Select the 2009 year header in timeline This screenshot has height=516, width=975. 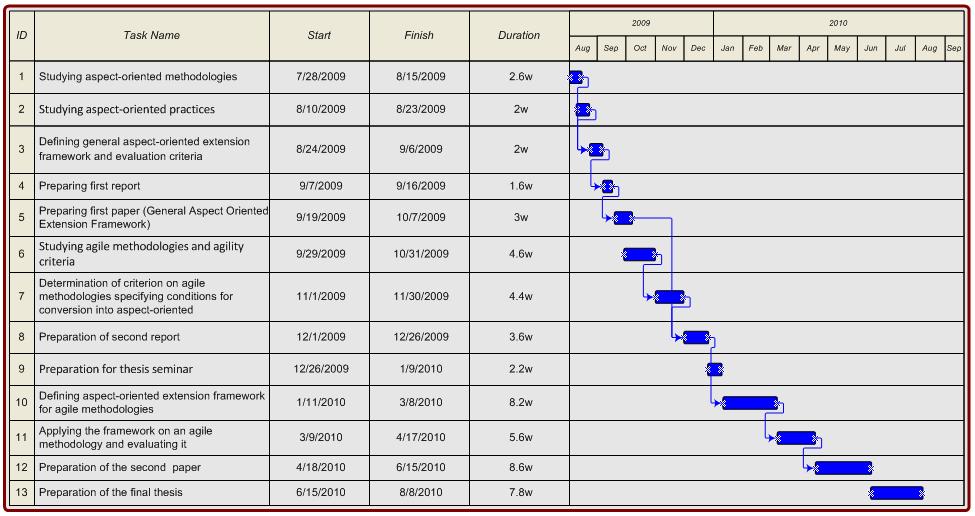coord(641,22)
